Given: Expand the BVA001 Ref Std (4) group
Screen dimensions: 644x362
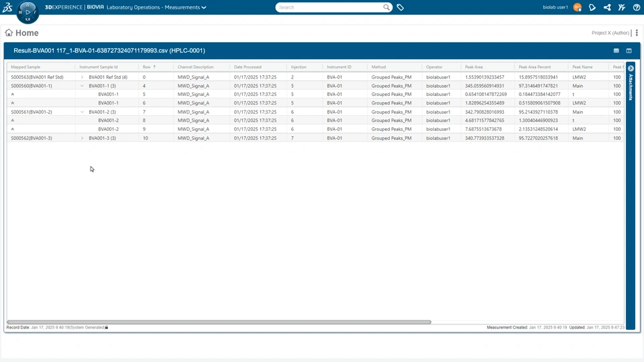Looking at the screenshot, I should pyautogui.click(x=82, y=77).
